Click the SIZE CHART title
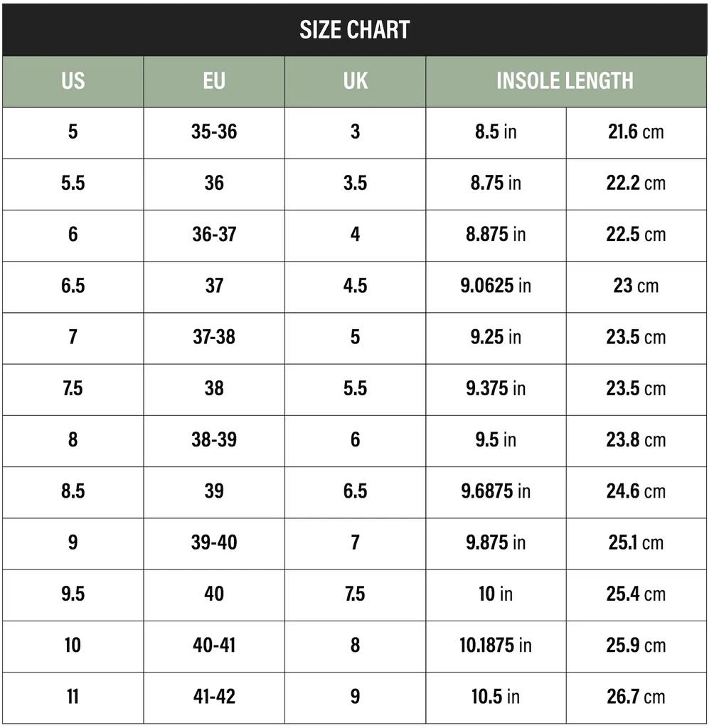The height and width of the screenshot is (728, 709). coord(354,30)
